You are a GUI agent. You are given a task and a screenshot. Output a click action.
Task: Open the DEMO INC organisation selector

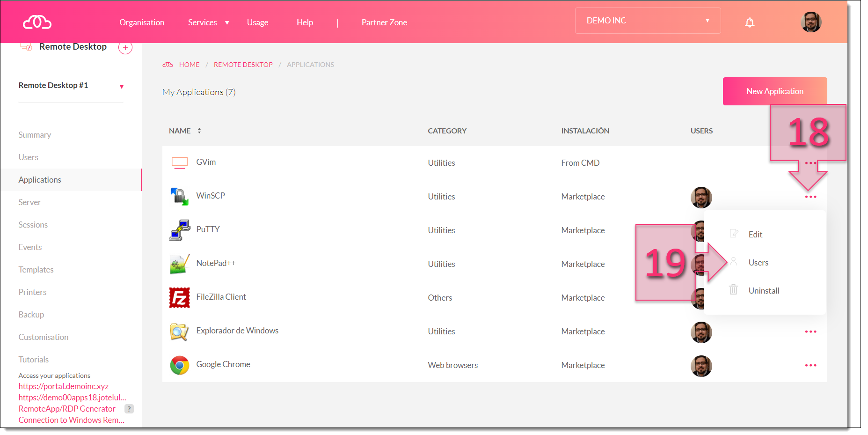pyautogui.click(x=648, y=21)
